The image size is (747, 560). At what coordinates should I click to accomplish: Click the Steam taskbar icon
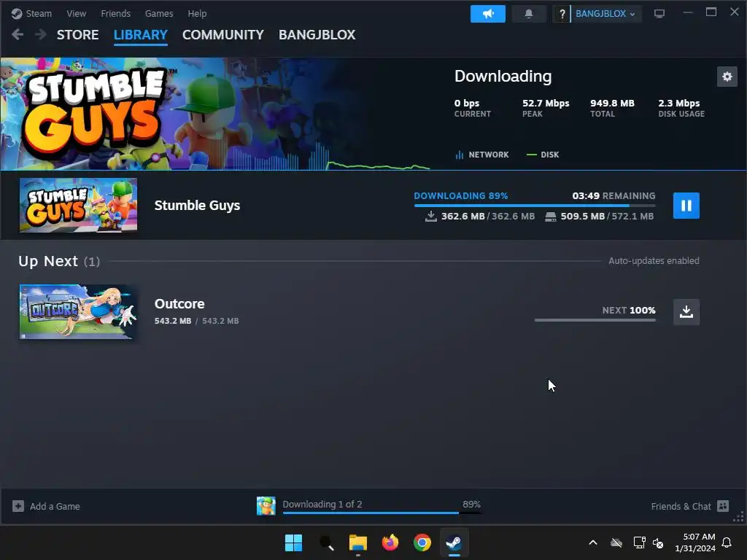point(454,542)
